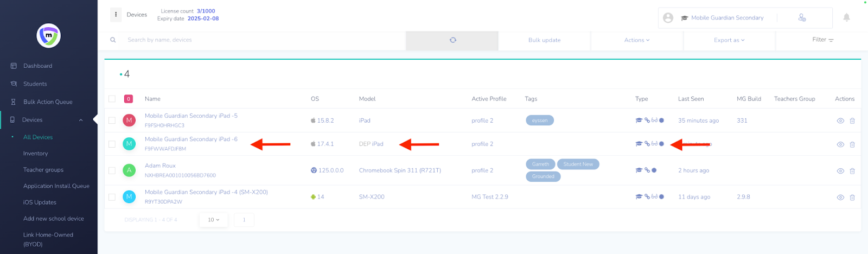Open the Export as dropdown
Viewport: 868px width, 254px height.
[x=729, y=40]
